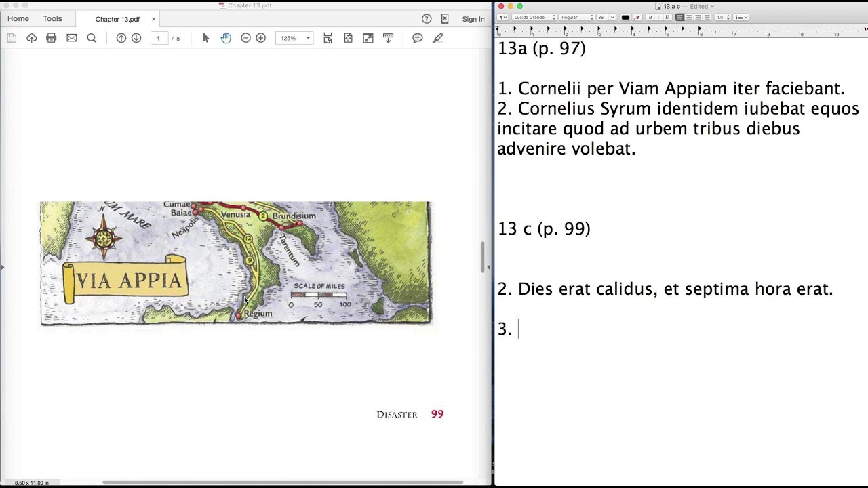The height and width of the screenshot is (488, 868).
Task: Click line 'Cornelii per Viam Appiam iter faciebant.'
Action: (681, 88)
